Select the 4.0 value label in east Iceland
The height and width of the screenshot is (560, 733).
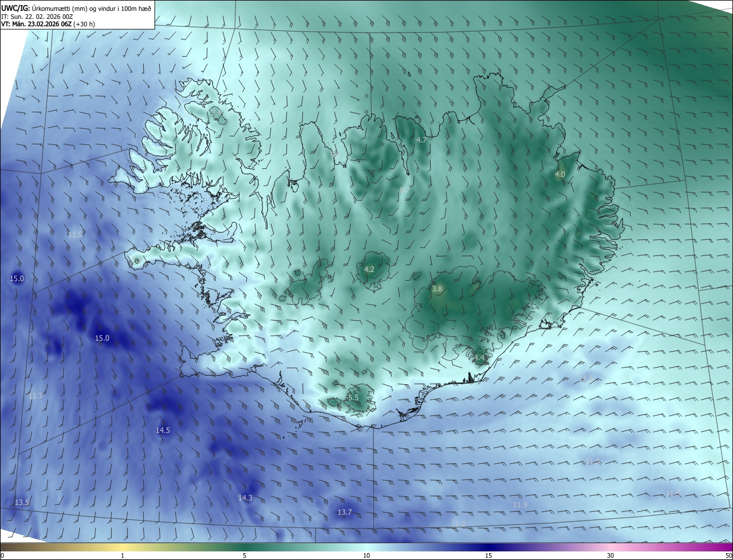pyautogui.click(x=560, y=174)
